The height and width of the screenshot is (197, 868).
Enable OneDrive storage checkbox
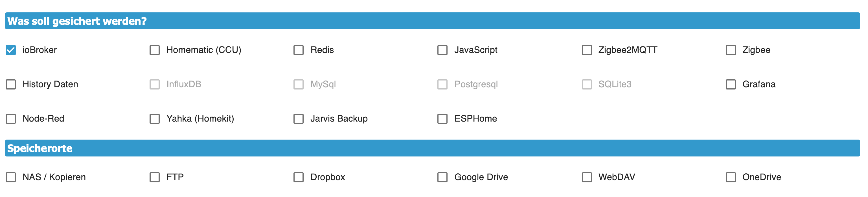[731, 177]
